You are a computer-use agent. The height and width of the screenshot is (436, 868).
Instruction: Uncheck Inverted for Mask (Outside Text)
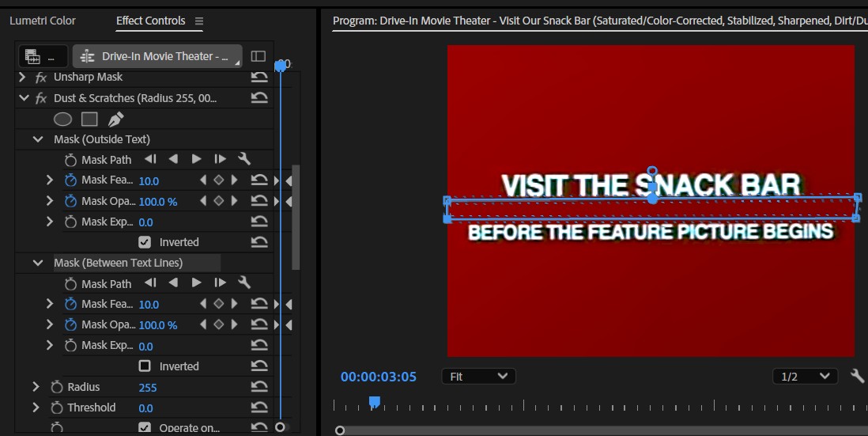pos(145,242)
